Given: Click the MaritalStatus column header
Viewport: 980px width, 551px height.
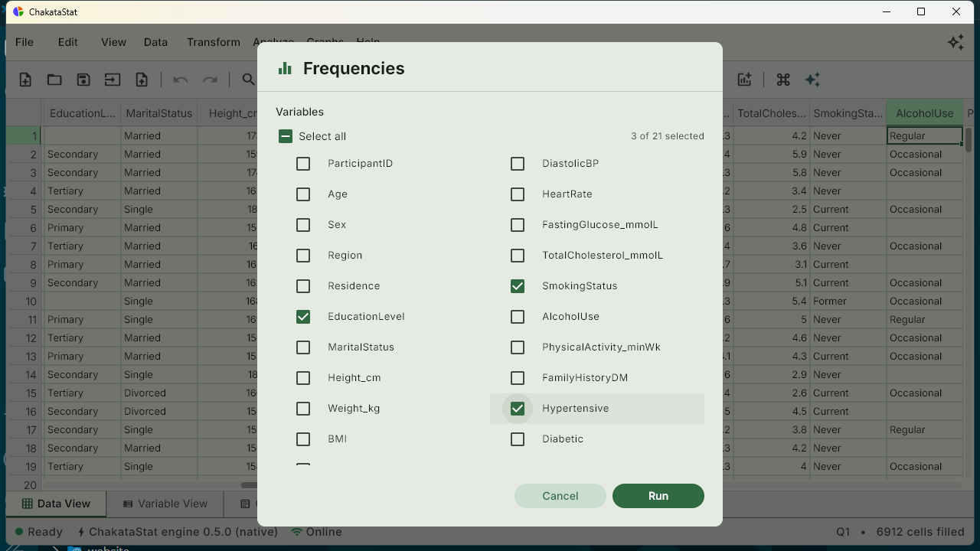Looking at the screenshot, I should 159,113.
